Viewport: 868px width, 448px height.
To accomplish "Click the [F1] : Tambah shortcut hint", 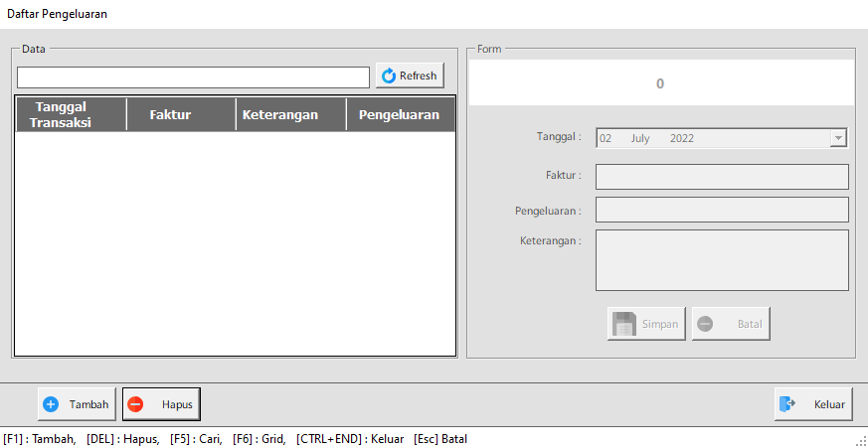I will tap(40, 440).
